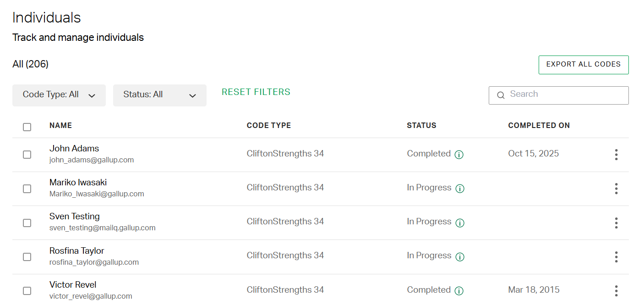644x306 pixels.
Task: Click CliftonStrengths 34 in Rosfina Taylor row
Action: point(285,256)
